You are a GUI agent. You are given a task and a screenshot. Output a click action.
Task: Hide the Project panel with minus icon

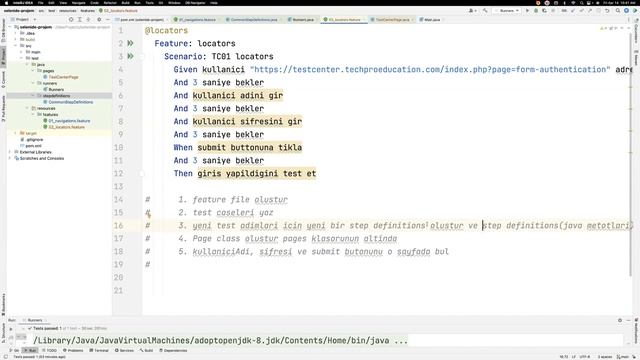[107, 20]
